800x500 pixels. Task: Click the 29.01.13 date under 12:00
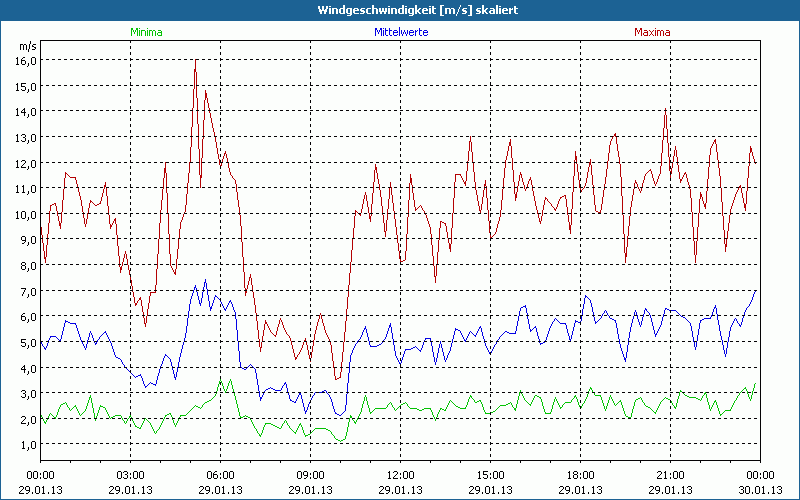tap(401, 490)
